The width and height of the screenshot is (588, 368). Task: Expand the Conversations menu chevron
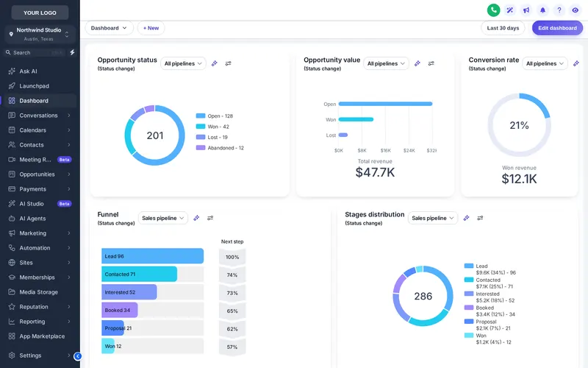coord(69,116)
